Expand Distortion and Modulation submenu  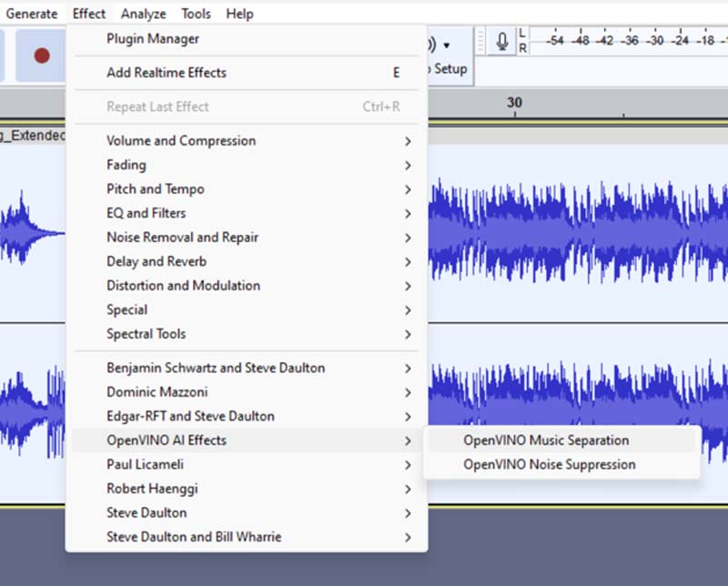(x=247, y=286)
